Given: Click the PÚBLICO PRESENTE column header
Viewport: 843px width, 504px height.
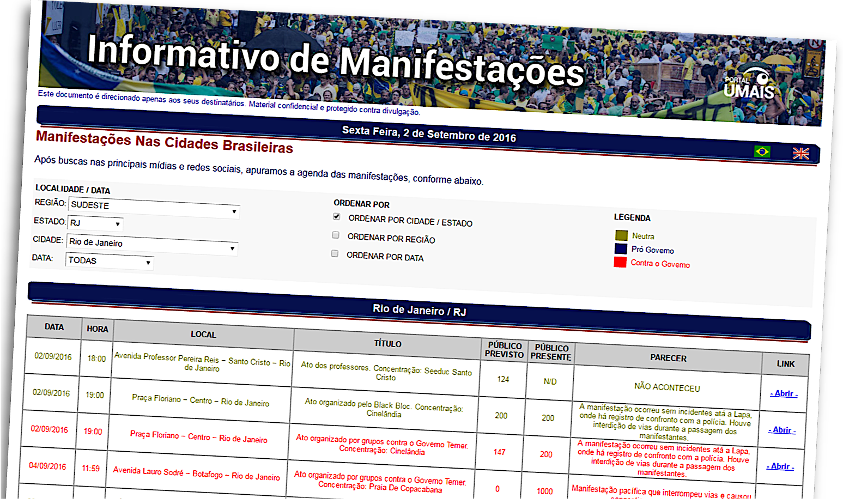Looking at the screenshot, I should coord(551,352).
